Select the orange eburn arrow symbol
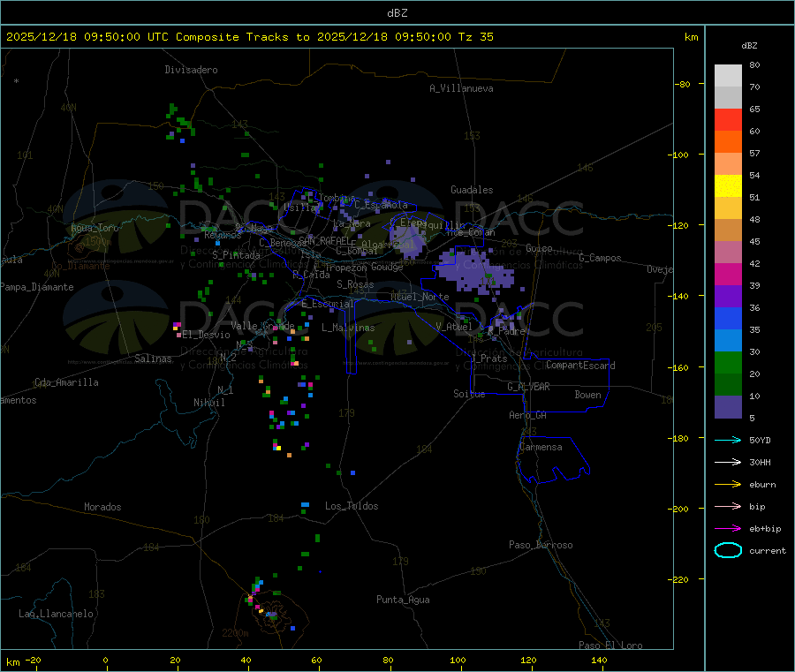Screen dimensions: 795x672 click(x=727, y=484)
